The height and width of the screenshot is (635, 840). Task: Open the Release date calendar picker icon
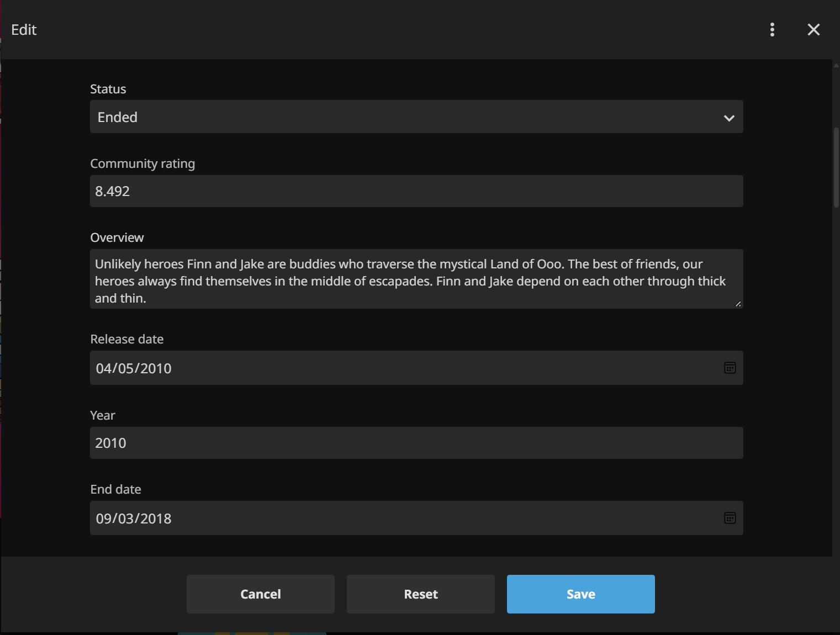pyautogui.click(x=730, y=368)
